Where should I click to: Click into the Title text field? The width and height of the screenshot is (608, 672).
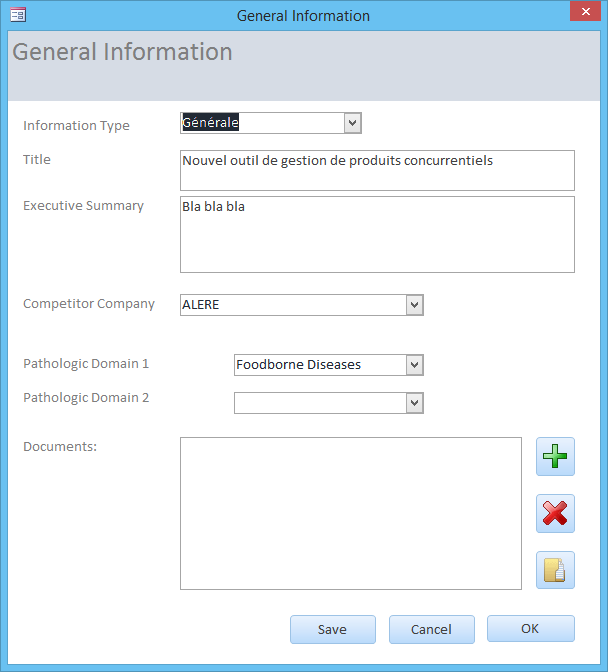click(377, 170)
